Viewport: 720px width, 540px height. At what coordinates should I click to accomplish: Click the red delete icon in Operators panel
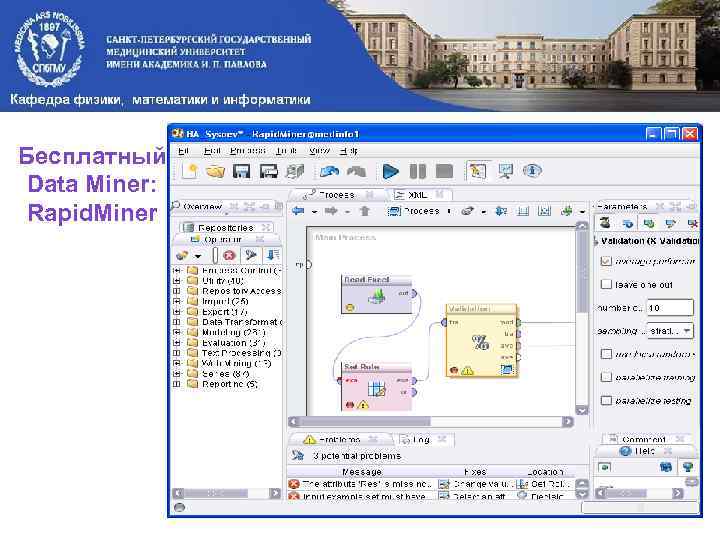229,255
